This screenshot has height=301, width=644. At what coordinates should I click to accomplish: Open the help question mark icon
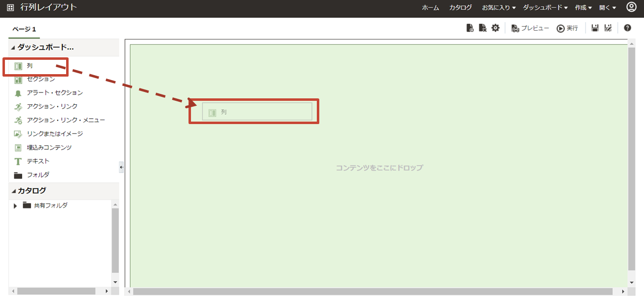(627, 28)
